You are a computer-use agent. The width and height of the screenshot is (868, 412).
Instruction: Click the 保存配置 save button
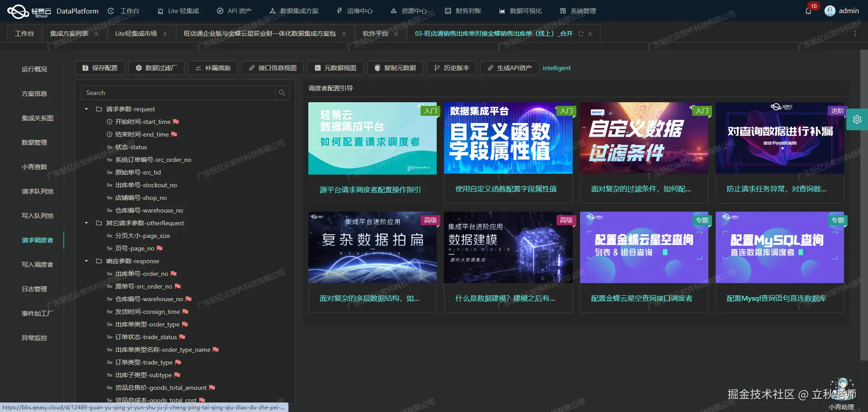(99, 68)
